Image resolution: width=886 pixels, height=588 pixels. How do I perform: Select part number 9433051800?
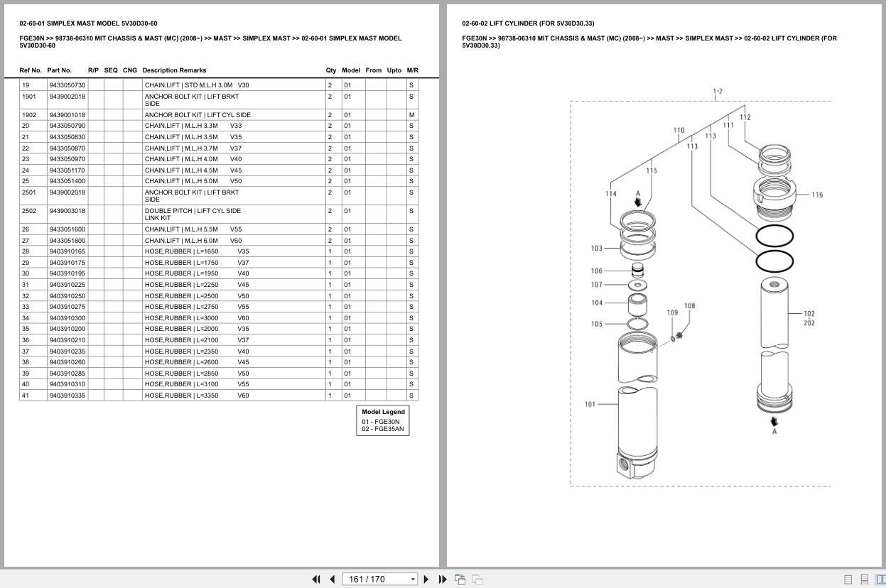click(x=67, y=241)
